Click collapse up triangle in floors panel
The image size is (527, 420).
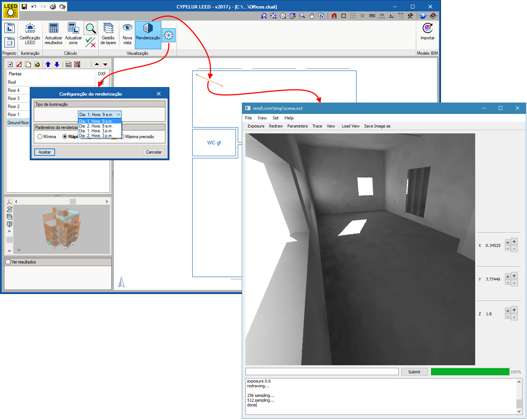coord(97,64)
